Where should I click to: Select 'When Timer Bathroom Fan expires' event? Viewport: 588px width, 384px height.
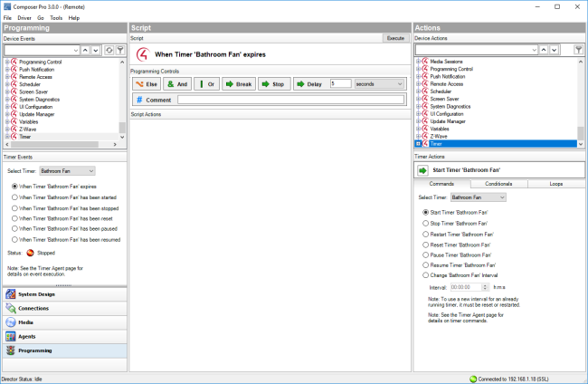tap(14, 187)
